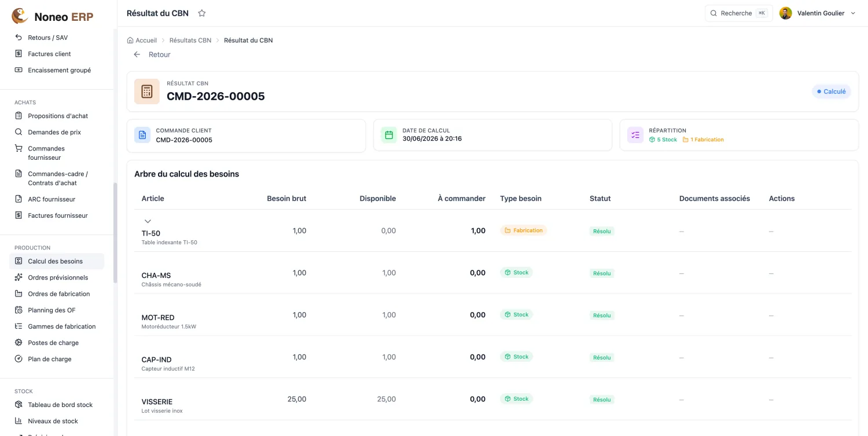This screenshot has width=868, height=436.
Task: Click the back arrow icon next to Retour
Action: pos(137,54)
